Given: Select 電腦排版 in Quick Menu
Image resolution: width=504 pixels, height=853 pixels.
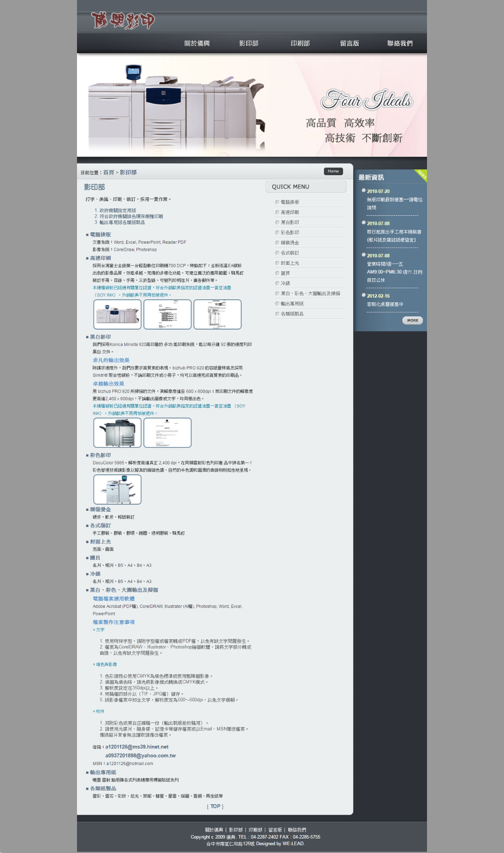Looking at the screenshot, I should point(290,202).
